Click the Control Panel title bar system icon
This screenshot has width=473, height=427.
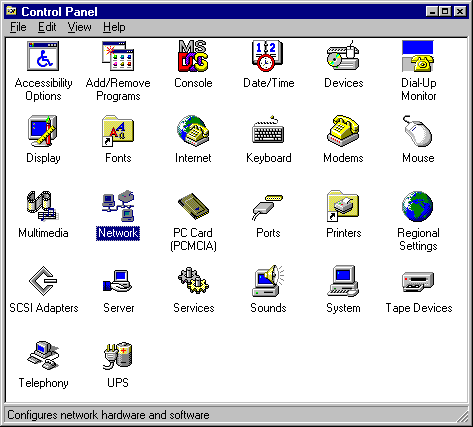click(x=12, y=11)
